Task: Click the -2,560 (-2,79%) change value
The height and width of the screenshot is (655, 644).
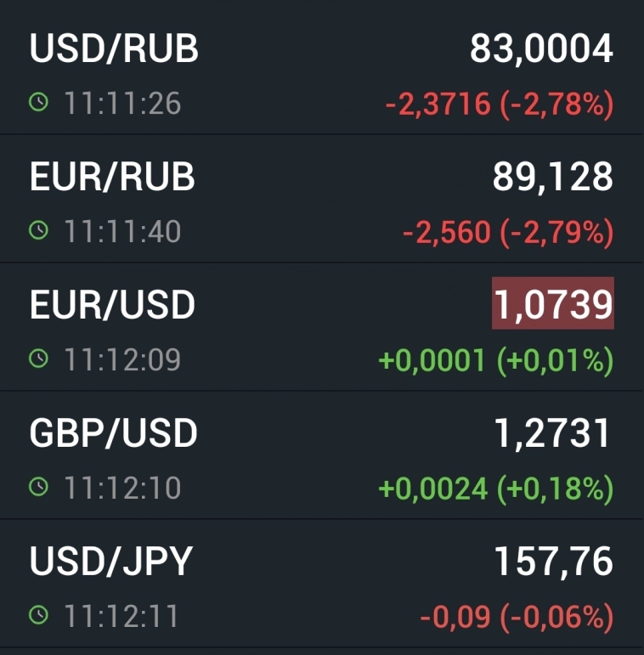Action: tap(507, 233)
